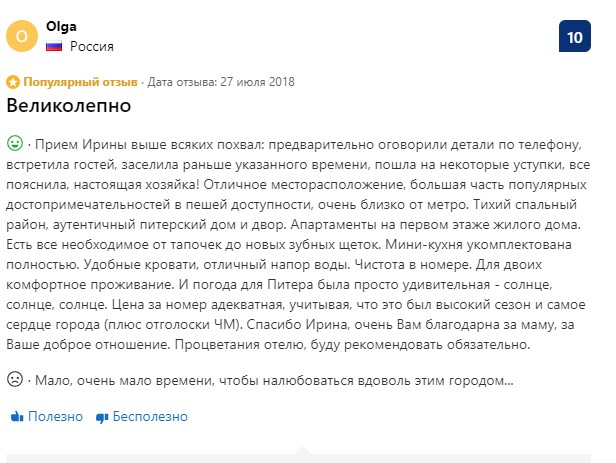Screen dimensions: 616x463
Task: Mark the review as Полезно
Action: pos(55,416)
